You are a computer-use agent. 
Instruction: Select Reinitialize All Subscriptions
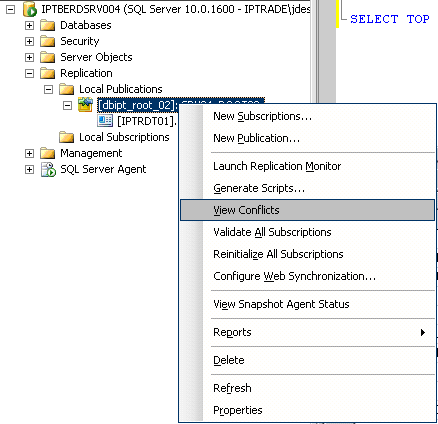pyautogui.click(x=307, y=254)
